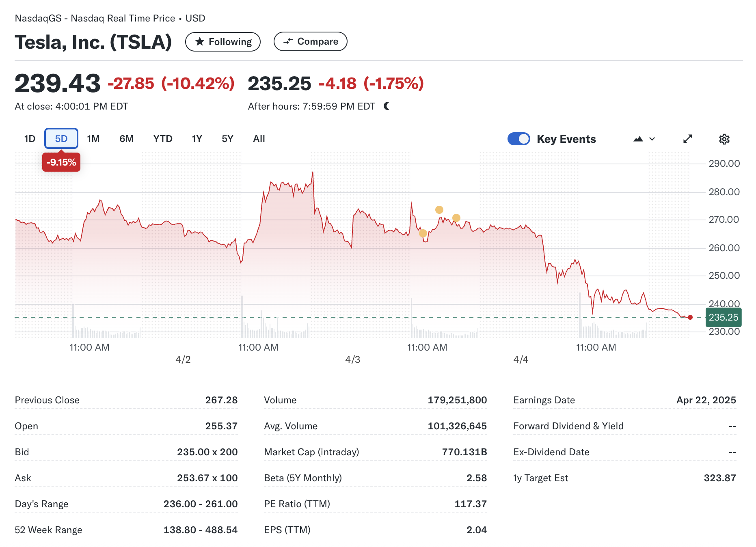Toggle the Key Events switch
This screenshot has height=547, width=756.
point(518,139)
